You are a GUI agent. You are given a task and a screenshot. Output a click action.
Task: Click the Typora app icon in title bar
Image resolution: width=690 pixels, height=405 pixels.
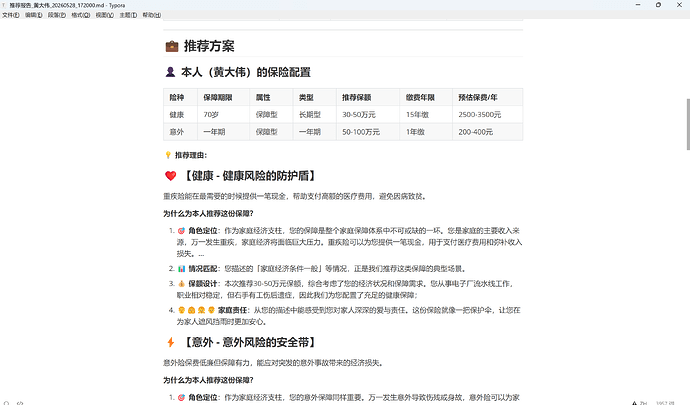tap(4, 5)
